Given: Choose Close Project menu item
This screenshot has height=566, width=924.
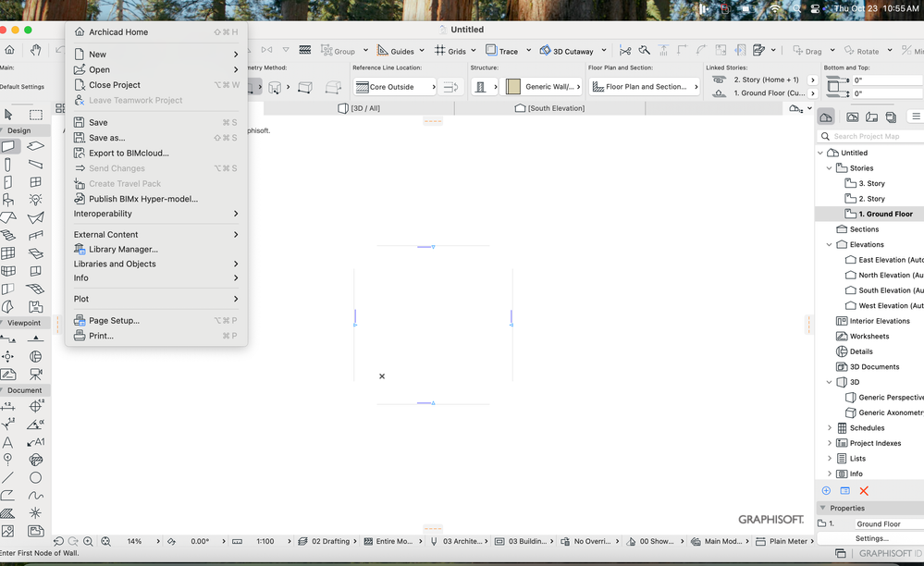Looking at the screenshot, I should pyautogui.click(x=155, y=85).
